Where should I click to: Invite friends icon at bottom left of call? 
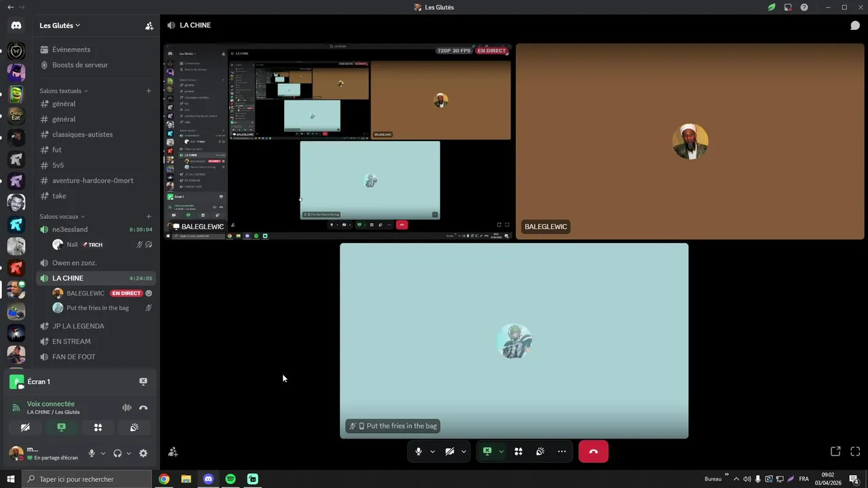coord(173,451)
